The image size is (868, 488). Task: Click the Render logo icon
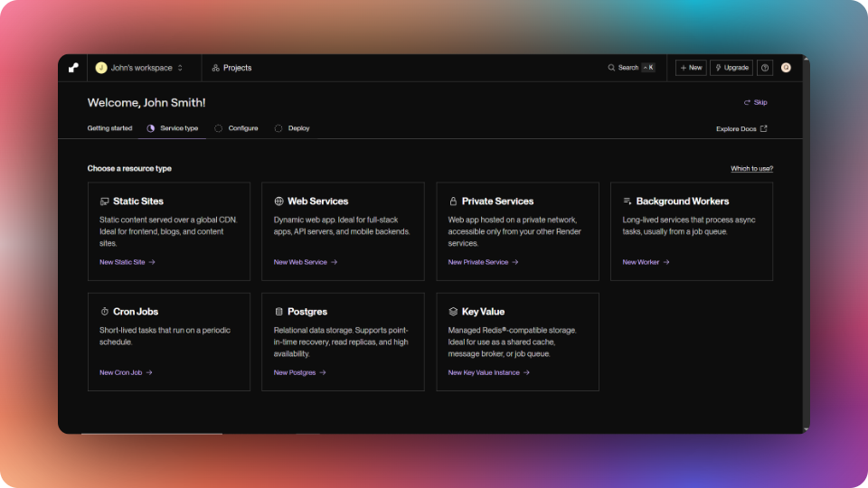(73, 68)
